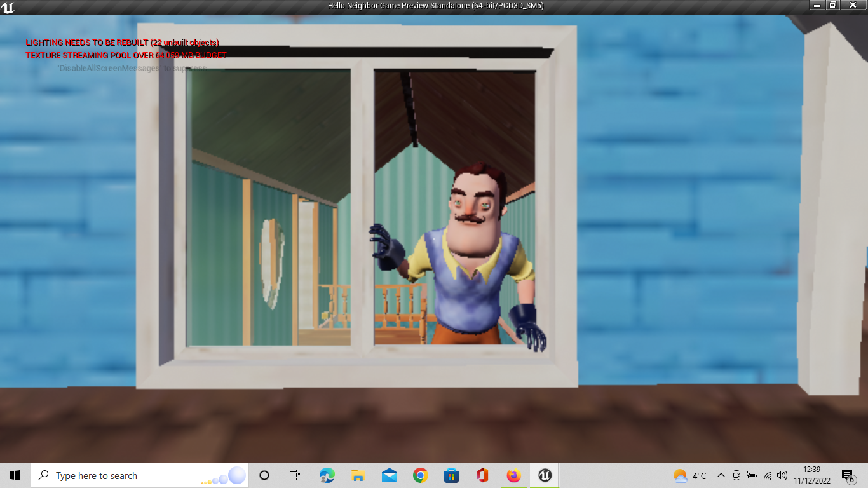
Task: Click the 'DisableAllScreenMessages' hint text
Action: (x=132, y=68)
